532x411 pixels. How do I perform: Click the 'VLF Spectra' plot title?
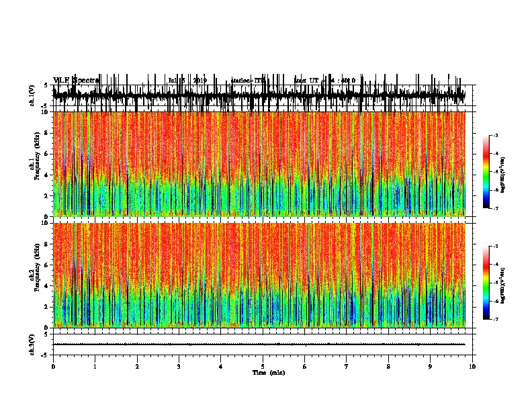click(x=76, y=81)
